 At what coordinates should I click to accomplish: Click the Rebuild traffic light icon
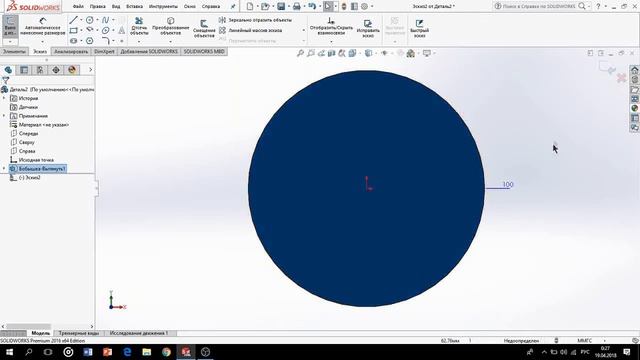[344, 6]
